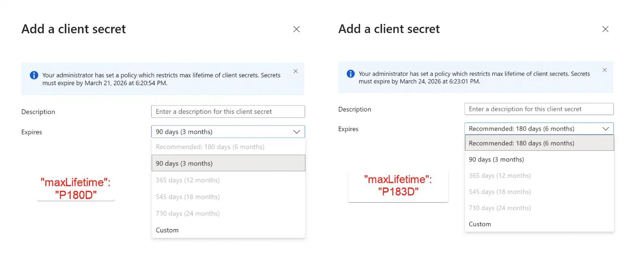
Task: Close the right Add a client secret panel
Action: tap(605, 29)
